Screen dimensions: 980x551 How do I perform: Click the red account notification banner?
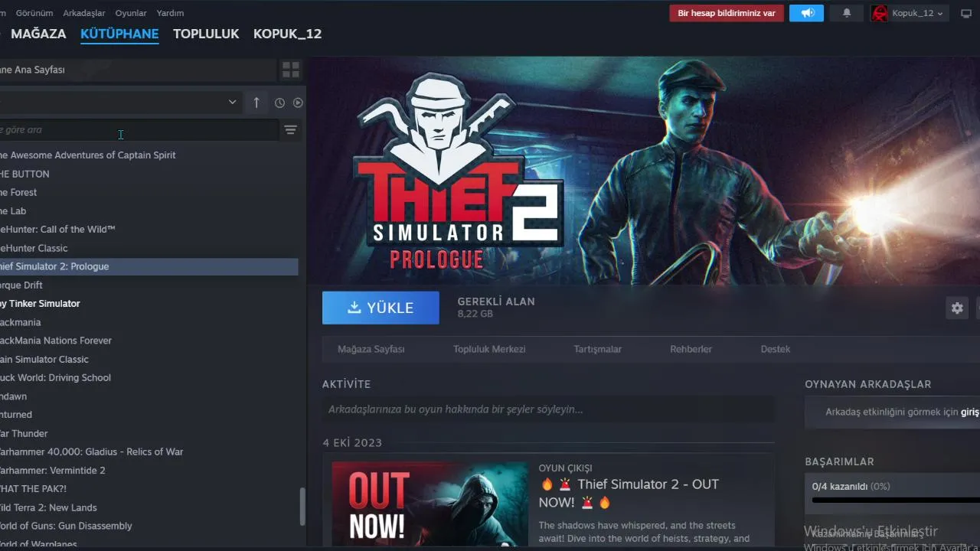tap(727, 13)
